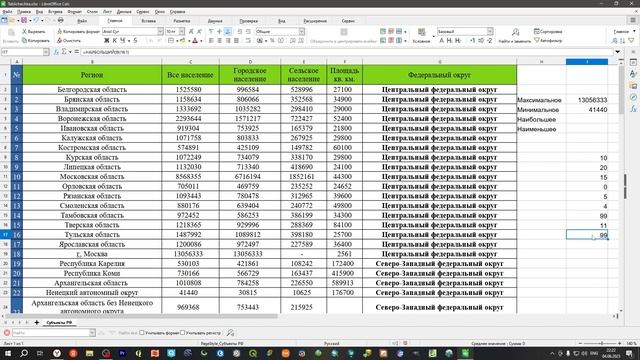Click the add new sheet plus icon
The width and height of the screenshot is (640, 360).
click(x=36, y=322)
